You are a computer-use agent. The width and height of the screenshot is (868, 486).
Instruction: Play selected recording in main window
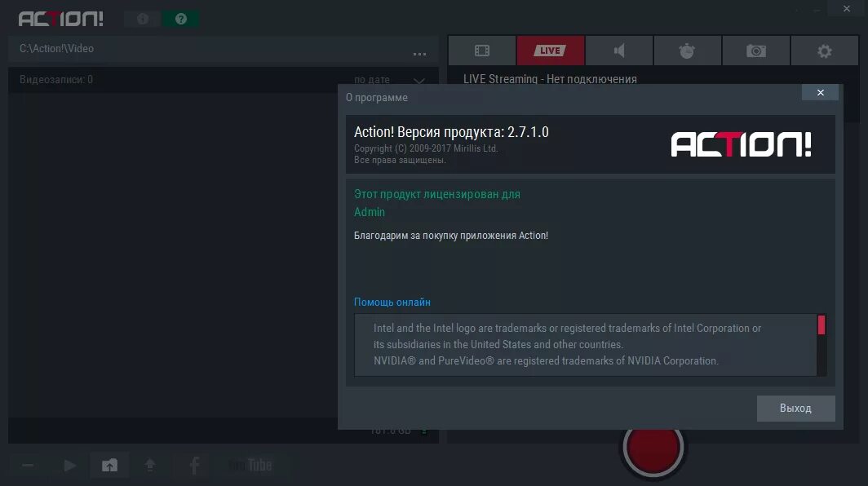tap(70, 466)
